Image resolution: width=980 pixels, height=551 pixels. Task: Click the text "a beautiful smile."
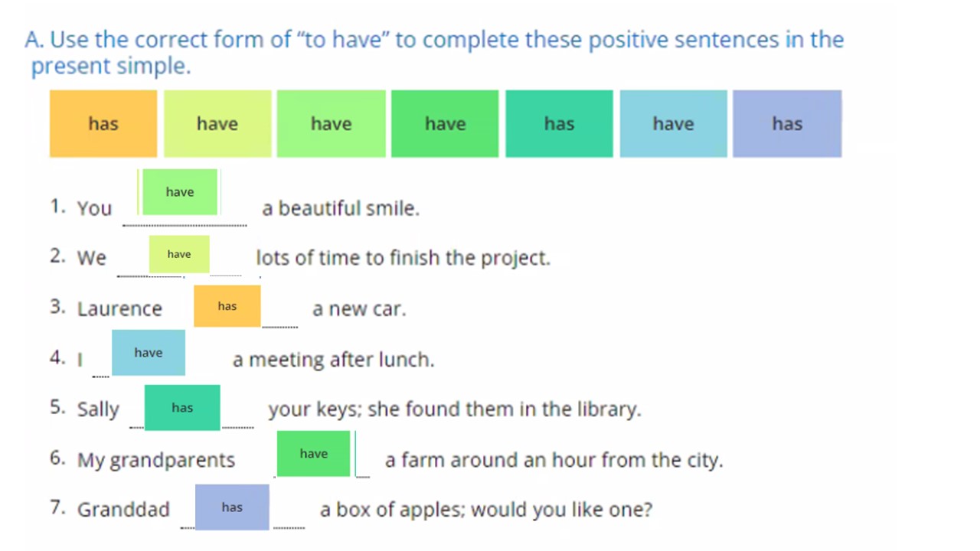pyautogui.click(x=341, y=208)
